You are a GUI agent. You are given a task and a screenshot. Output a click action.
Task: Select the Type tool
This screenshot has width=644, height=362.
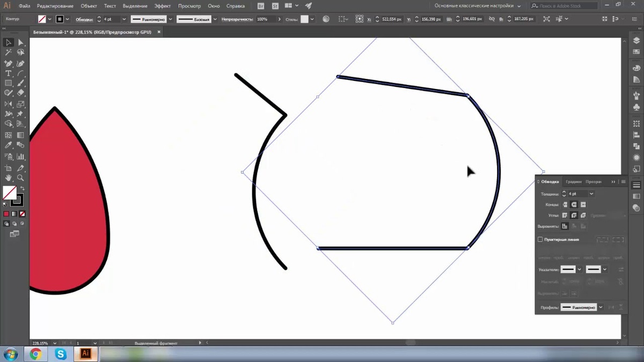[x=9, y=73]
